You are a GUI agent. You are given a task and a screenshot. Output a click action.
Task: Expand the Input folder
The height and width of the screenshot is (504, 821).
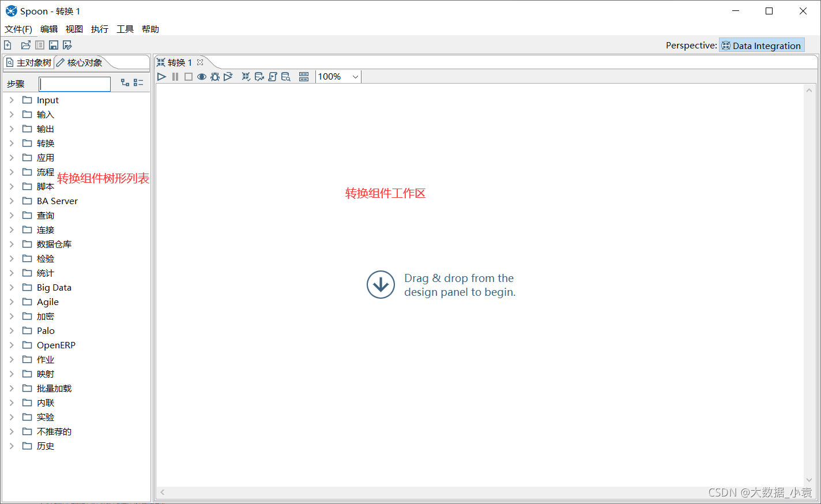point(12,100)
